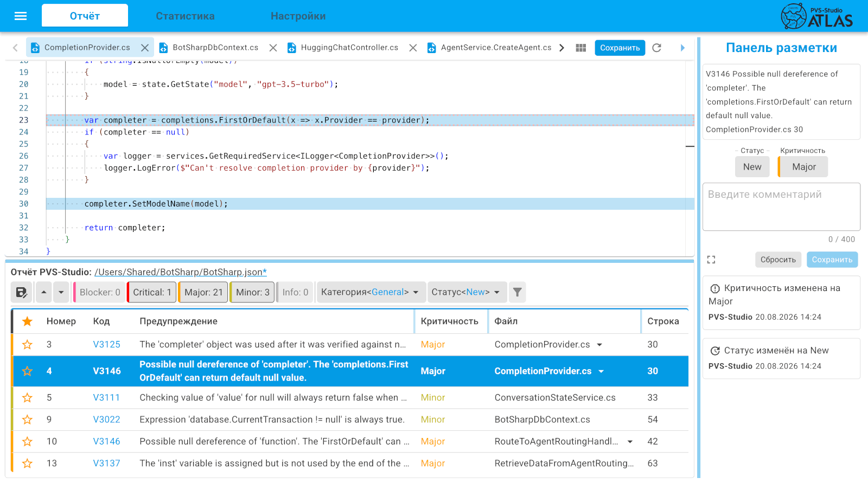Viewport: 868px width, 484px height.
Task: Toggle the Blocker: 0 filter
Action: pyautogui.click(x=99, y=292)
